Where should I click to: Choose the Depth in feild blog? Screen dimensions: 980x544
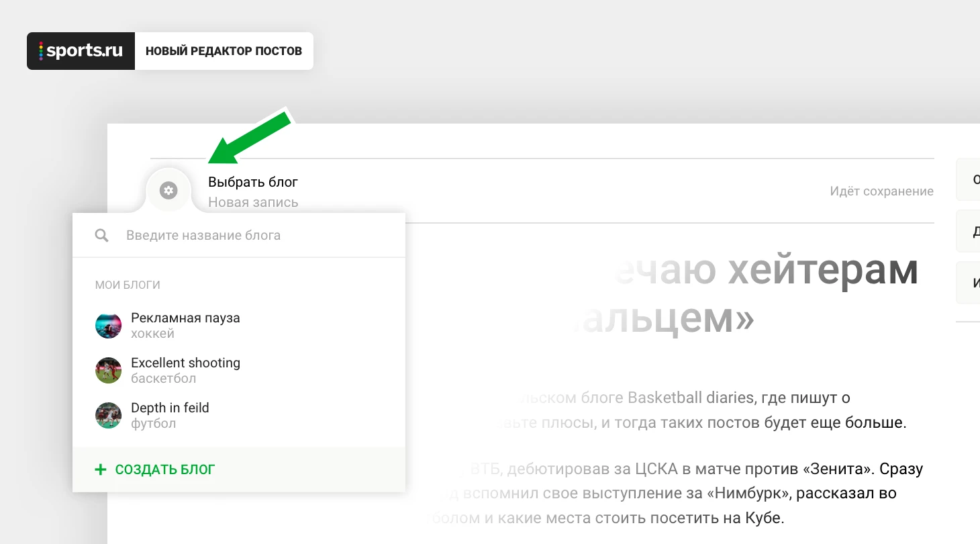pos(239,415)
